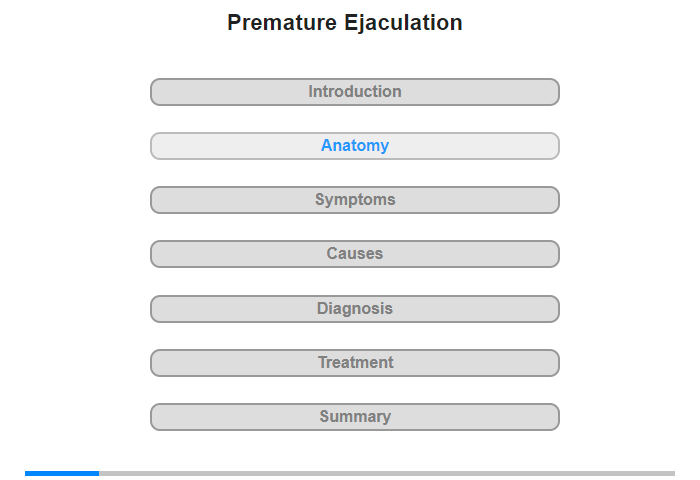Screen dimensions: 700x480
Task: Select the highlighted Anatomy button
Action: pos(354,146)
